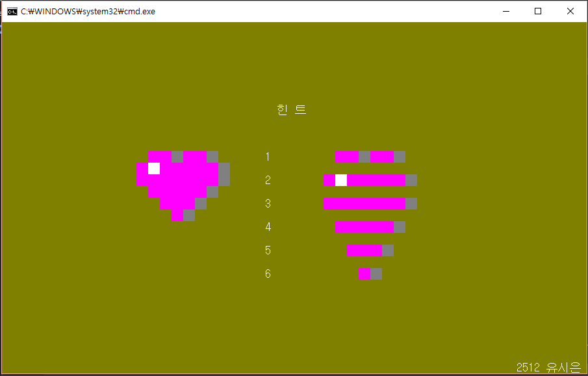Image resolution: width=588 pixels, height=376 pixels.
Task: Click the number 4 hint label
Action: (x=268, y=227)
